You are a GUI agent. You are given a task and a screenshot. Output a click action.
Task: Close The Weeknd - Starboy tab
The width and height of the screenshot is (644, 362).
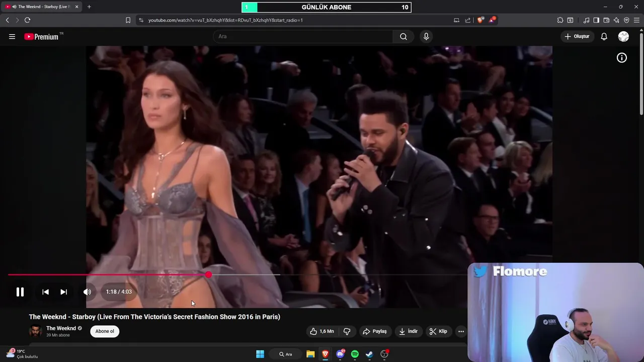[77, 7]
